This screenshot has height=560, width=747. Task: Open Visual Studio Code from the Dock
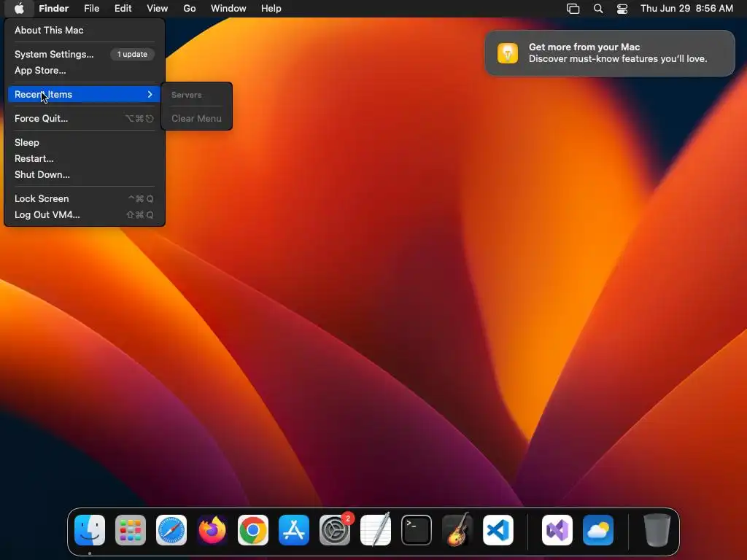[x=498, y=530]
